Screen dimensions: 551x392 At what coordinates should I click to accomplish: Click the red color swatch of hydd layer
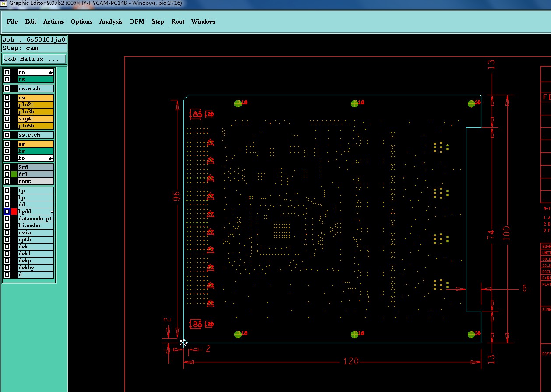coord(14,212)
